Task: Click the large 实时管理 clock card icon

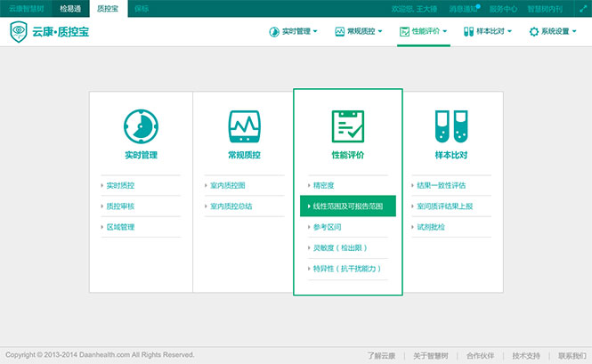Action: coord(141,126)
